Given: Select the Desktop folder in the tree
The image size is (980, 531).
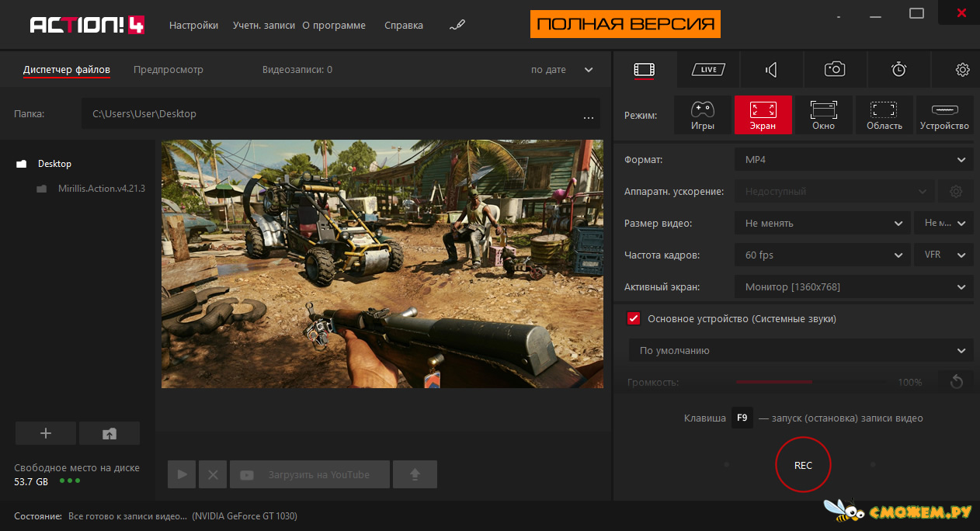Looking at the screenshot, I should (x=54, y=164).
